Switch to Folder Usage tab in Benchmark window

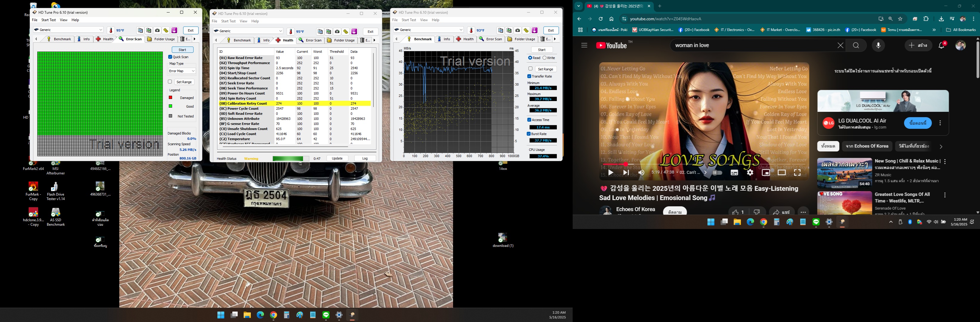(x=522, y=39)
